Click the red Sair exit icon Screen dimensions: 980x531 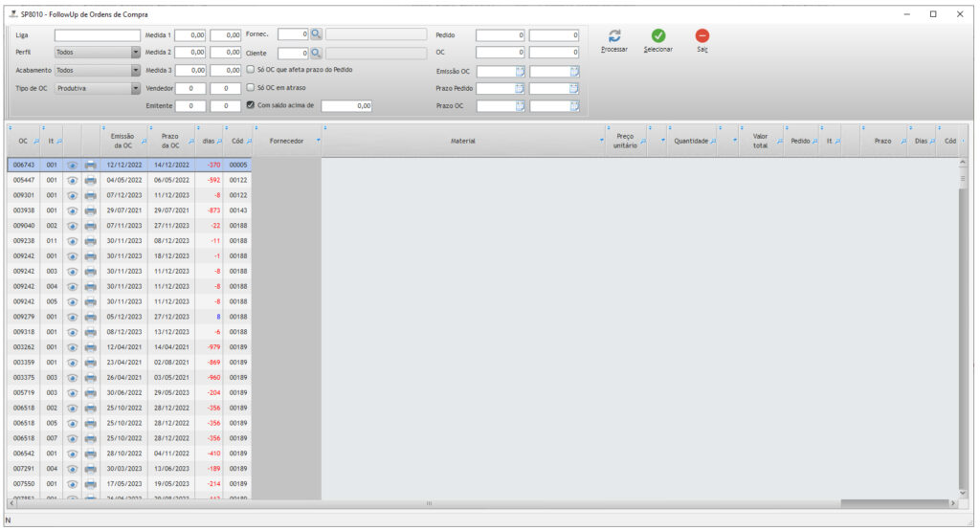tap(702, 35)
